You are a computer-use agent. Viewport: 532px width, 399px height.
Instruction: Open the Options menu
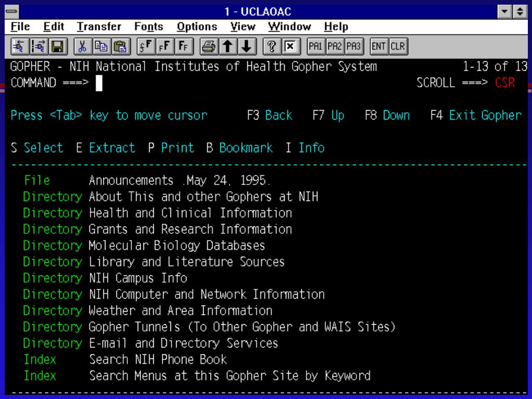pos(197,26)
